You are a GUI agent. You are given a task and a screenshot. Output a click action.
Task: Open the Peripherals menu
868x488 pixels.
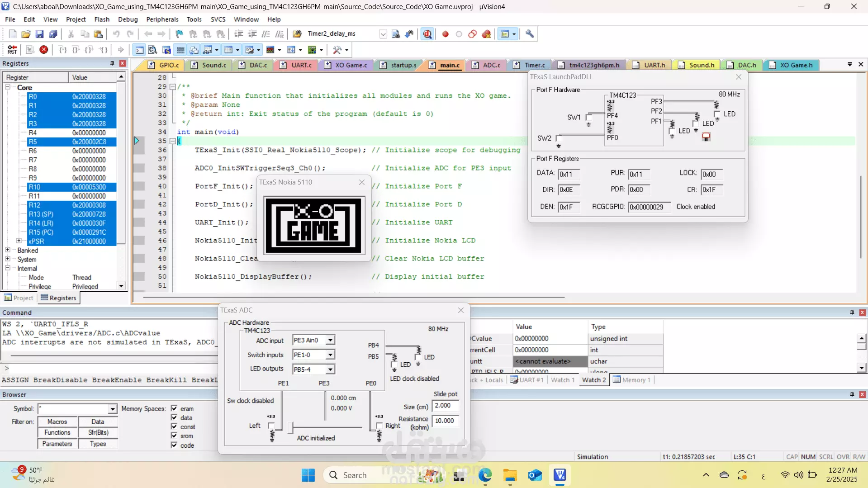(x=162, y=19)
